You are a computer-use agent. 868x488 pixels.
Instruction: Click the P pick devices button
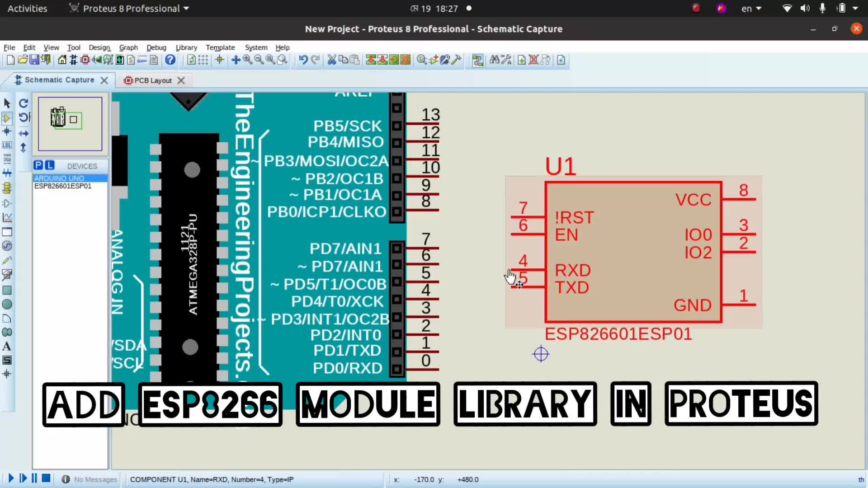38,165
